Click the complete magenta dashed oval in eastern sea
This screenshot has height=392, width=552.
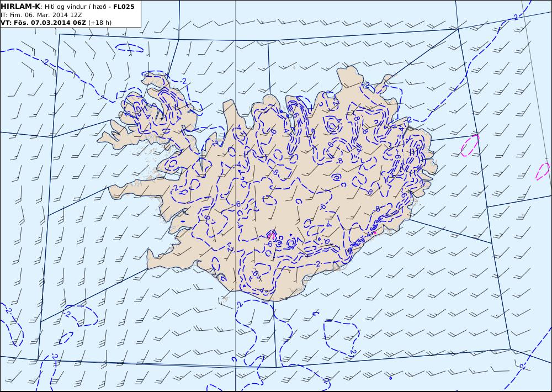[x=470, y=145]
